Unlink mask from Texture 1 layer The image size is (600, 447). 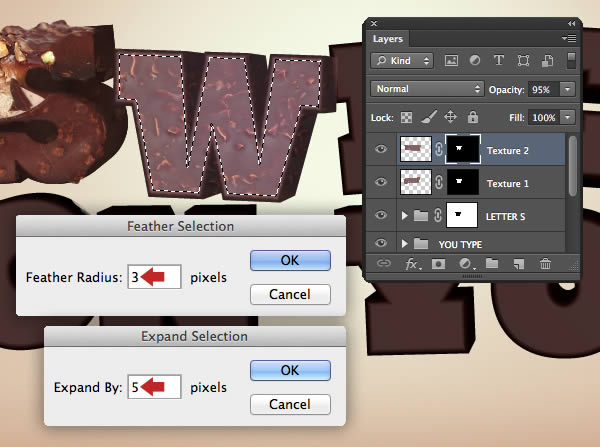439,182
